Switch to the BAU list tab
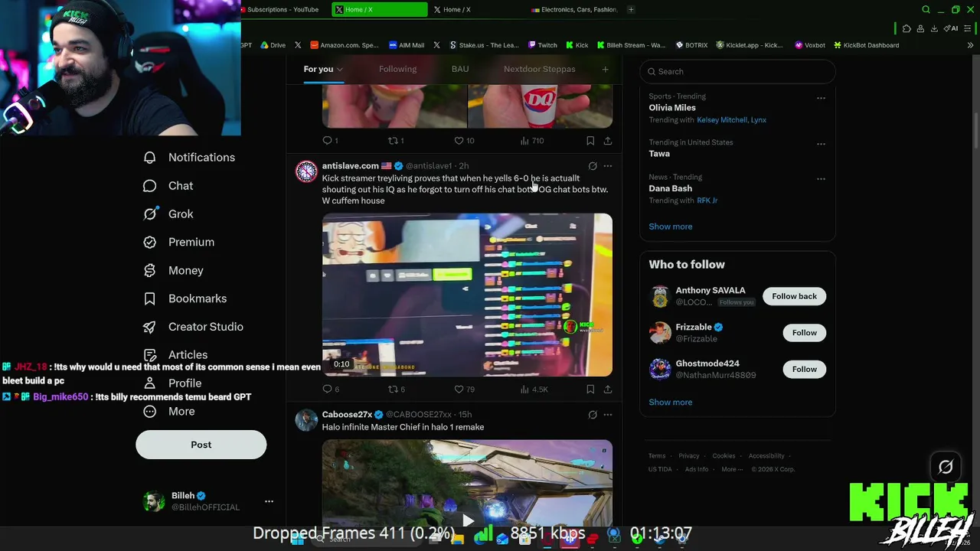The width and height of the screenshot is (980, 551). click(460, 69)
